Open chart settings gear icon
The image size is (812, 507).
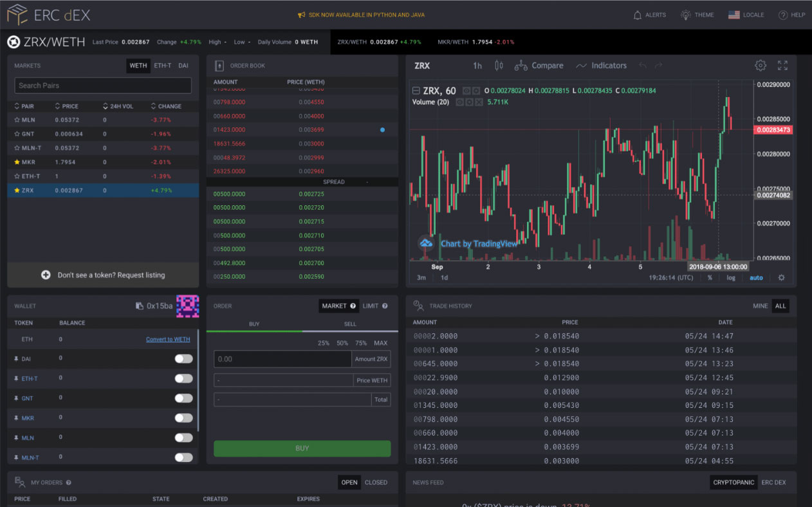pyautogui.click(x=761, y=66)
